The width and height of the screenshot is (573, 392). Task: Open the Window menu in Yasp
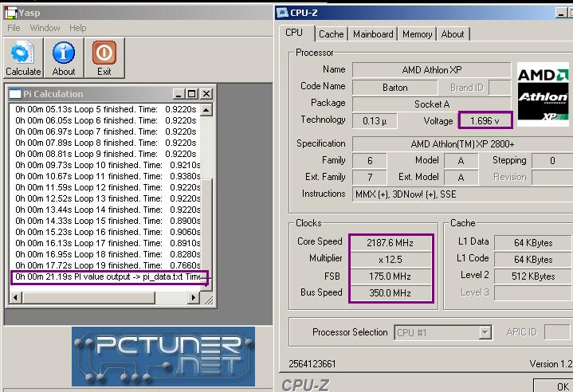(45, 28)
